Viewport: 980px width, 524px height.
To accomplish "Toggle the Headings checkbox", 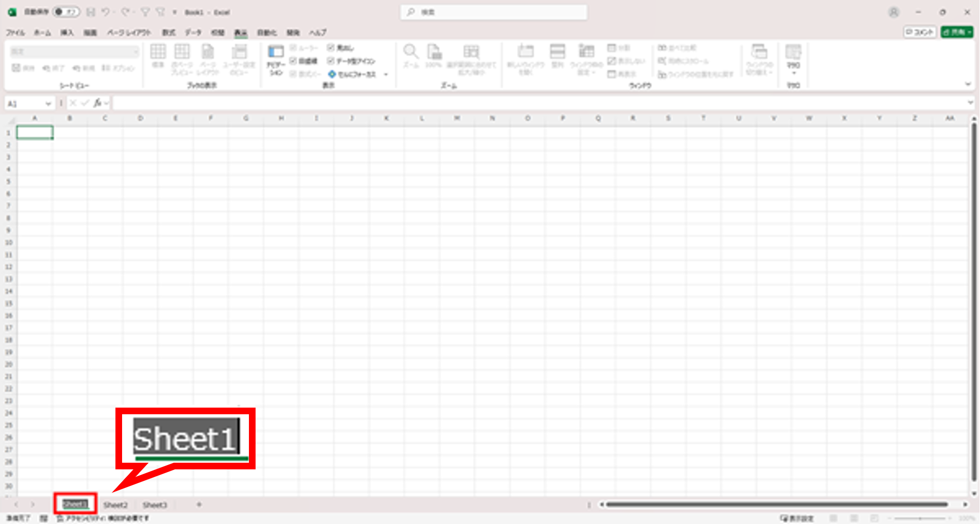I will (331, 48).
